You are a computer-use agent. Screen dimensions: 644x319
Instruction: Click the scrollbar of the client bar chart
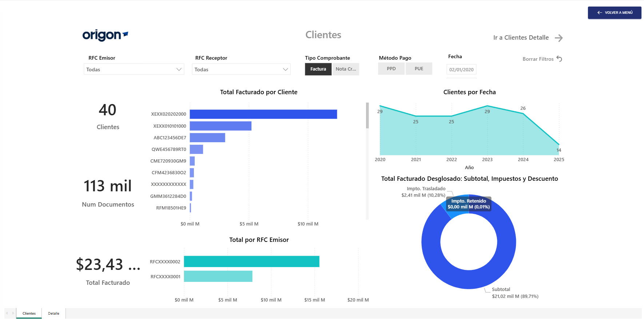(x=367, y=116)
